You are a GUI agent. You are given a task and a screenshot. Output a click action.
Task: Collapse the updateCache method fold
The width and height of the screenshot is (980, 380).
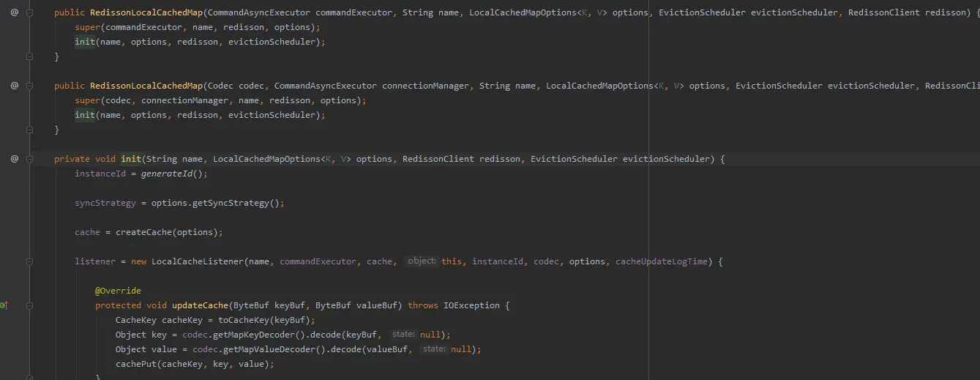(x=29, y=305)
